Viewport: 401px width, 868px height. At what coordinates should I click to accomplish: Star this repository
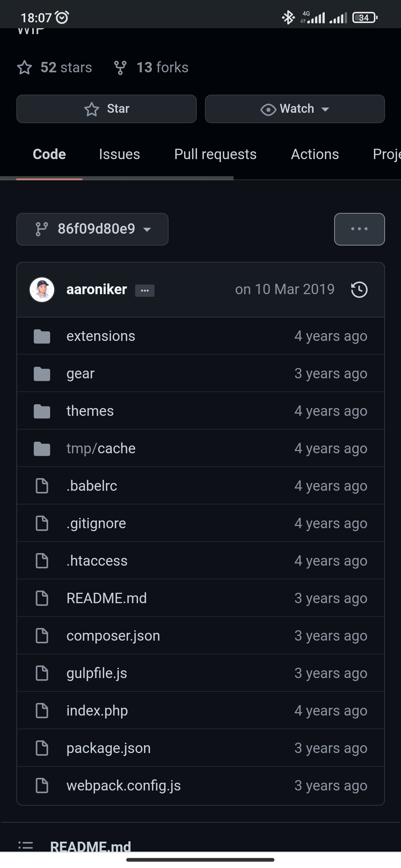(x=107, y=109)
